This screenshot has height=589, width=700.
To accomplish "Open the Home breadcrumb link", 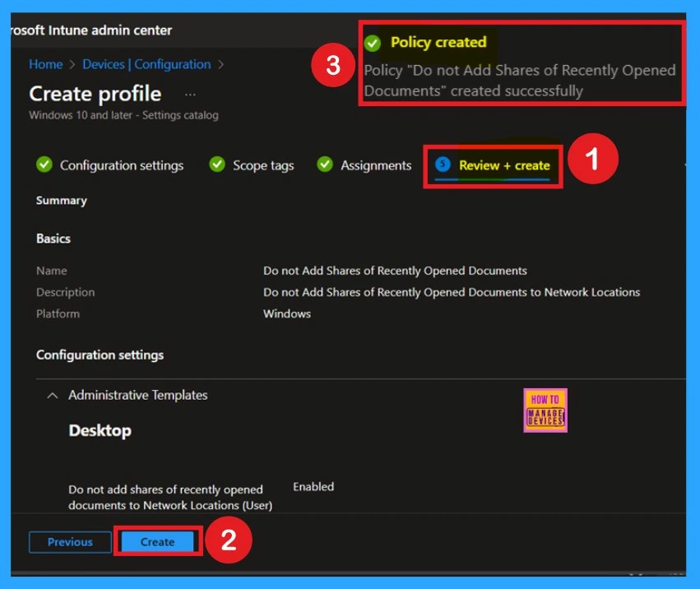I will pos(45,64).
